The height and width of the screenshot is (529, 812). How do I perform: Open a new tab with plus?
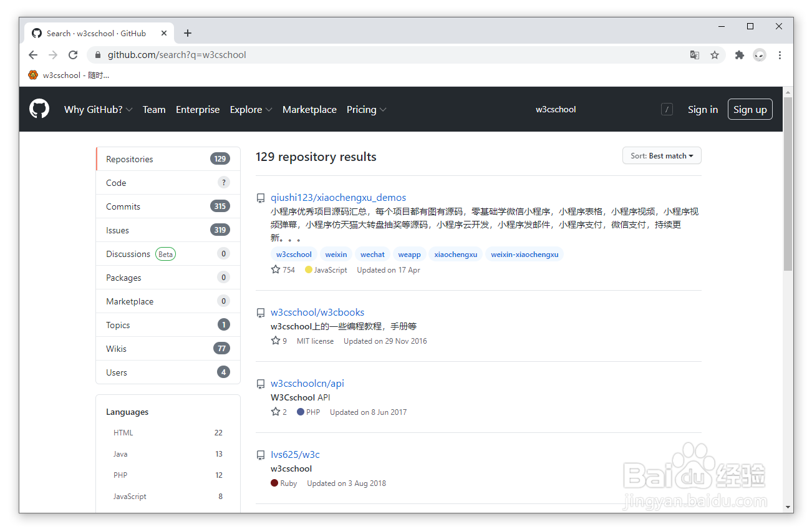188,33
